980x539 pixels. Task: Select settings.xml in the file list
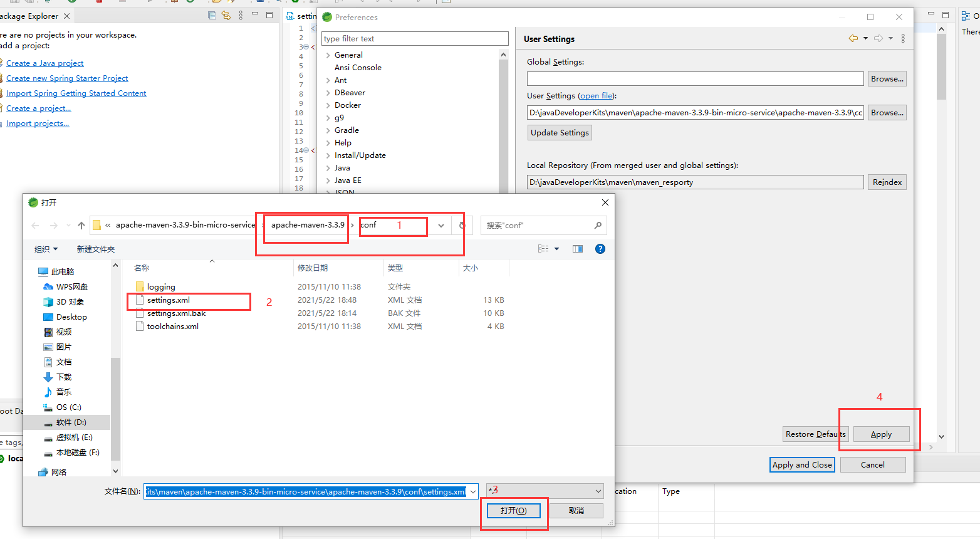(170, 300)
